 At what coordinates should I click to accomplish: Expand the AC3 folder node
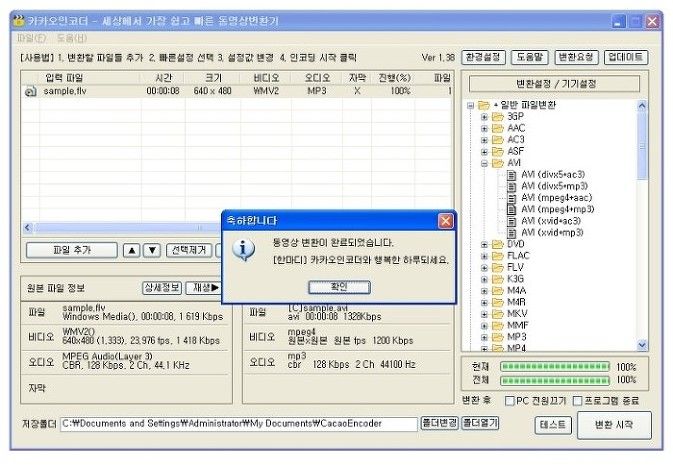click(484, 140)
